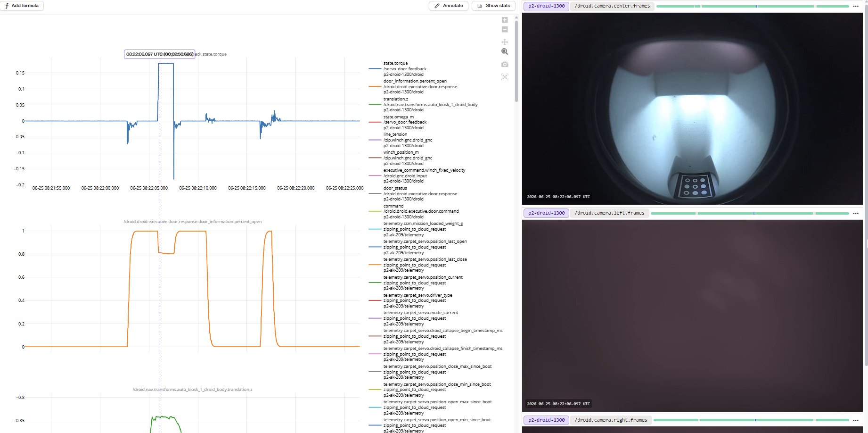
Task: Click p2-droid-1300 tag on left camera panel
Action: tap(546, 213)
